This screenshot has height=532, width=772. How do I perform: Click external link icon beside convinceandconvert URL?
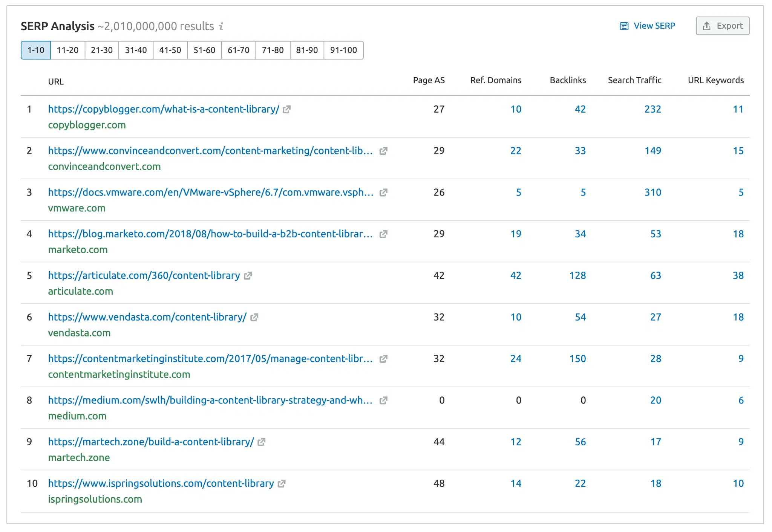(383, 151)
